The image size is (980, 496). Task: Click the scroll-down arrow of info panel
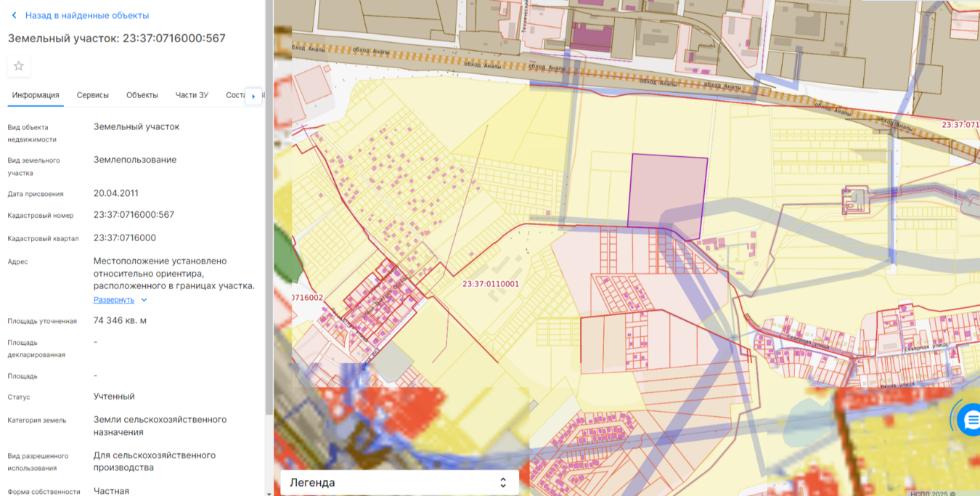point(269,492)
